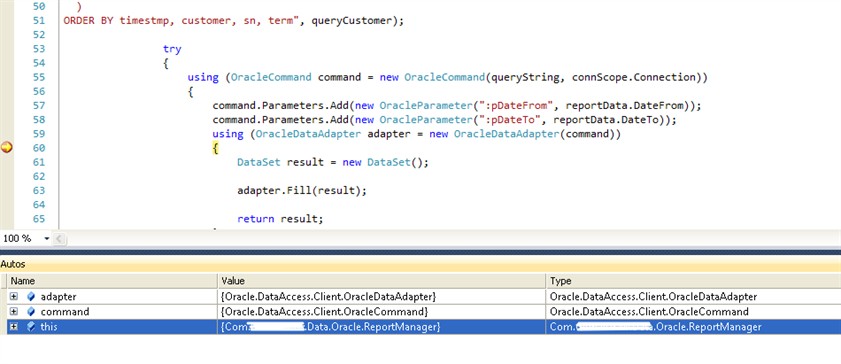Click the Value column header
Viewport: 841px width, 364px height.
(x=381, y=281)
